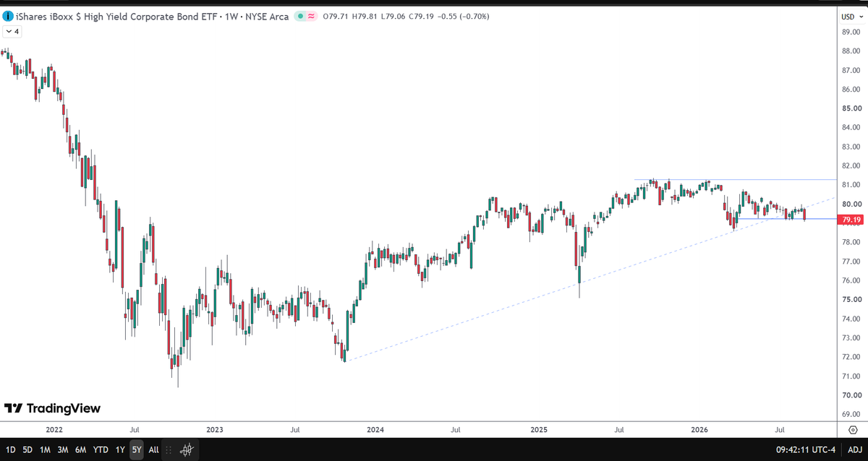Open the USD currency dropdown

pyautogui.click(x=848, y=16)
